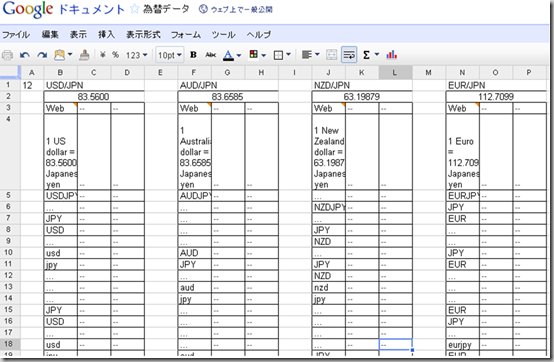Select the 1 US dollar description cell
The width and height of the screenshot is (554, 362).
(60, 152)
